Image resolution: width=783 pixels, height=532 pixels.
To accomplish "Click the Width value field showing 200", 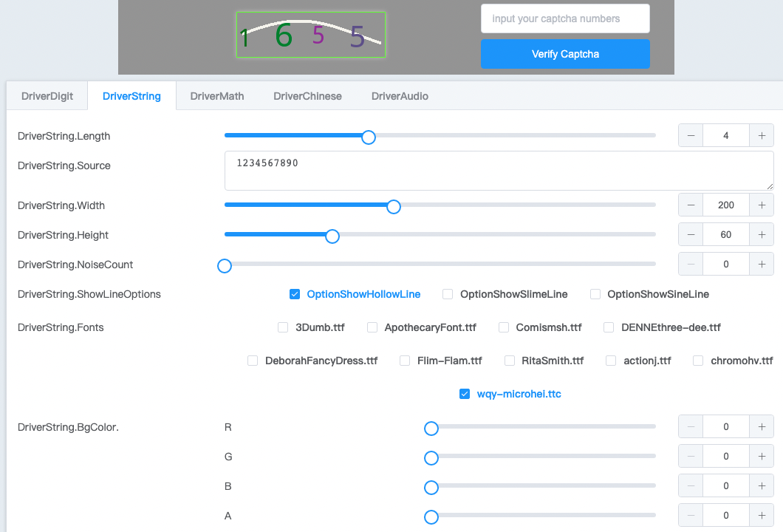I will coord(726,205).
